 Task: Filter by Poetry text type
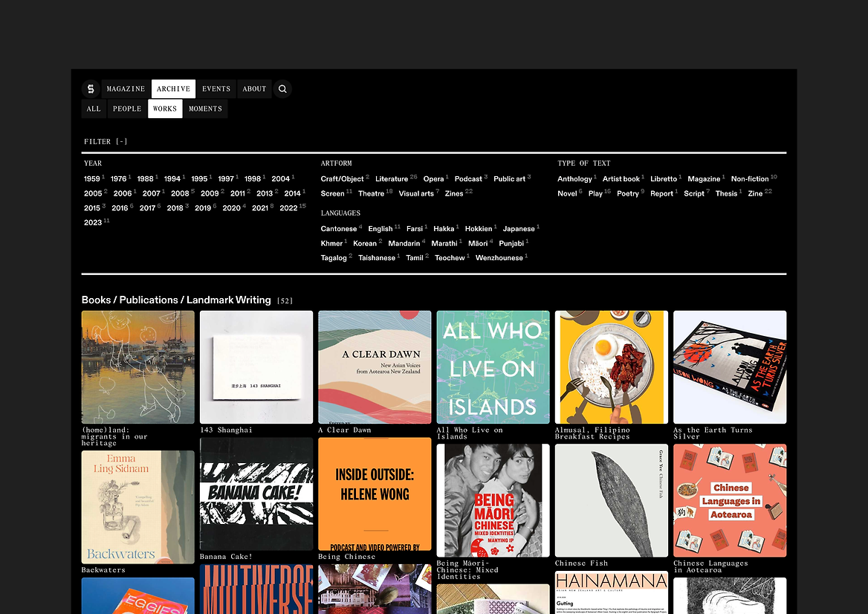click(627, 193)
